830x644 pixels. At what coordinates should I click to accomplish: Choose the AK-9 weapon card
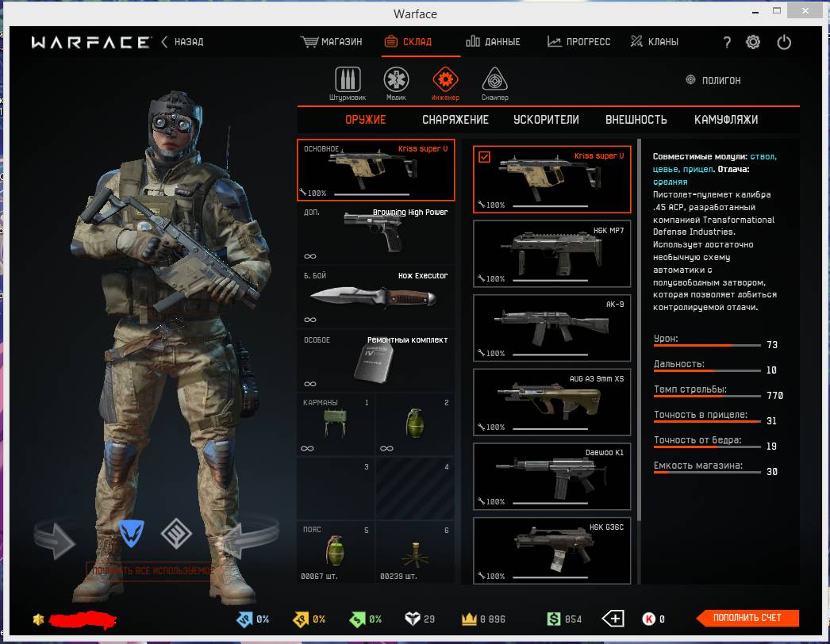(551, 328)
